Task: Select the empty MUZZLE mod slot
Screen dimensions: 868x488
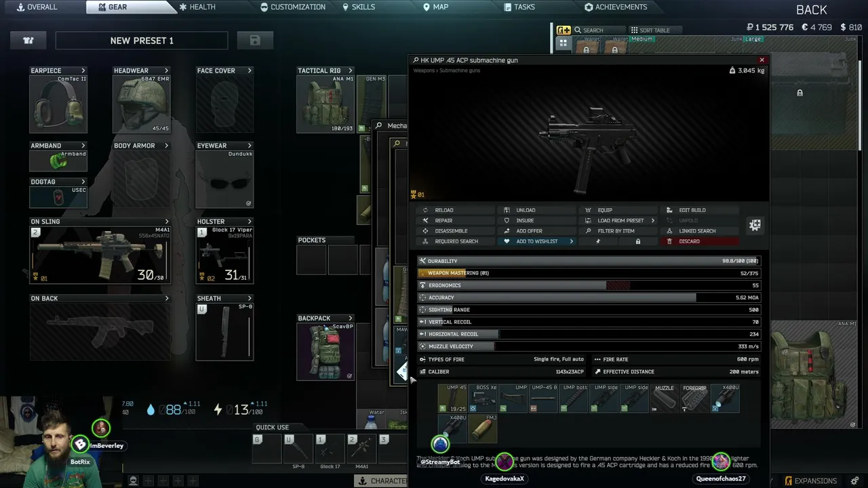Action: point(665,399)
